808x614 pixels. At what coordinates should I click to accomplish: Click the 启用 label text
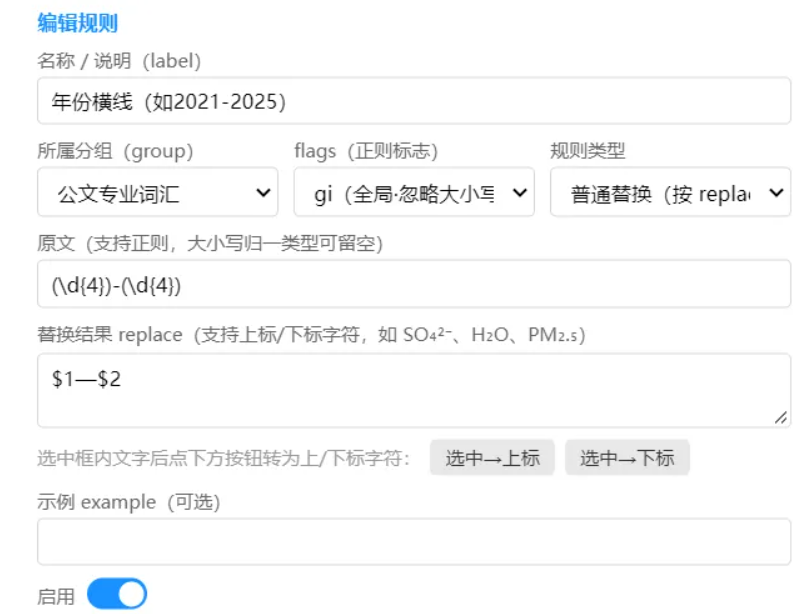56,596
